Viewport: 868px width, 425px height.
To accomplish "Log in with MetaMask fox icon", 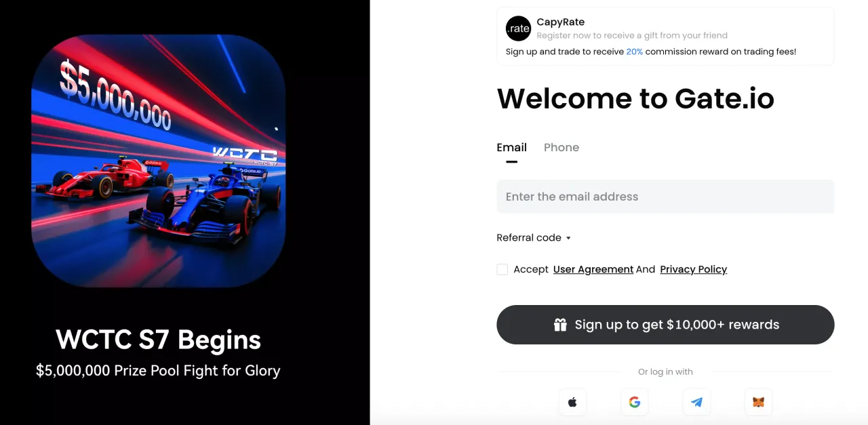I will coord(758,402).
